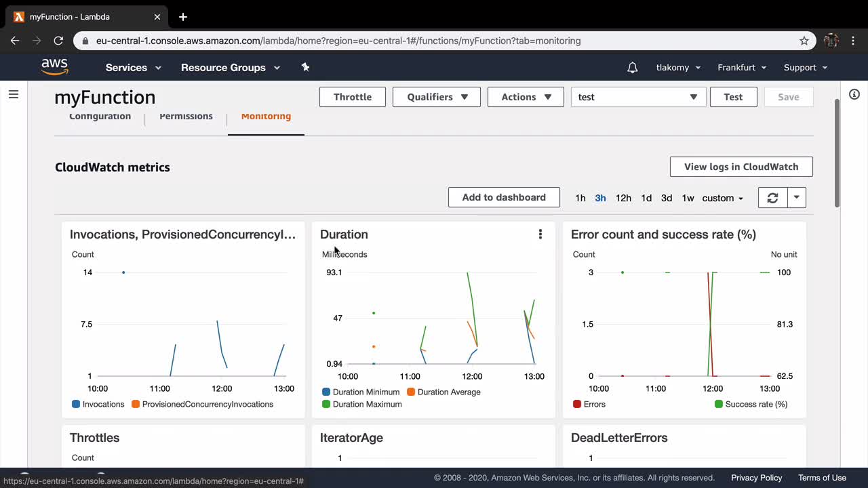Viewport: 868px width, 488px height.
Task: Click the AWS logo home icon
Action: 54,67
